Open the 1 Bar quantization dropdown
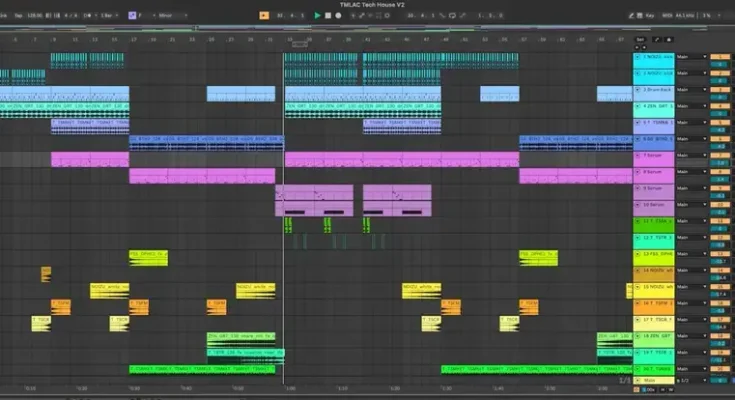The height and width of the screenshot is (400, 735). pyautogui.click(x=106, y=16)
